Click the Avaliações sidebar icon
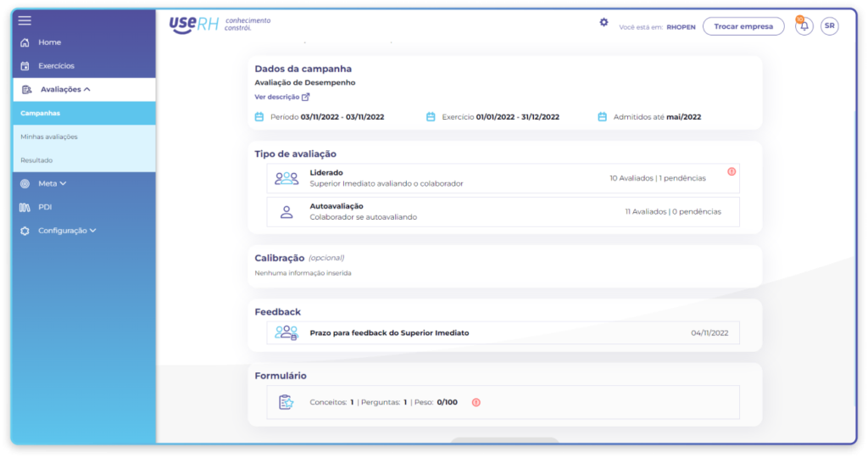 [26, 90]
